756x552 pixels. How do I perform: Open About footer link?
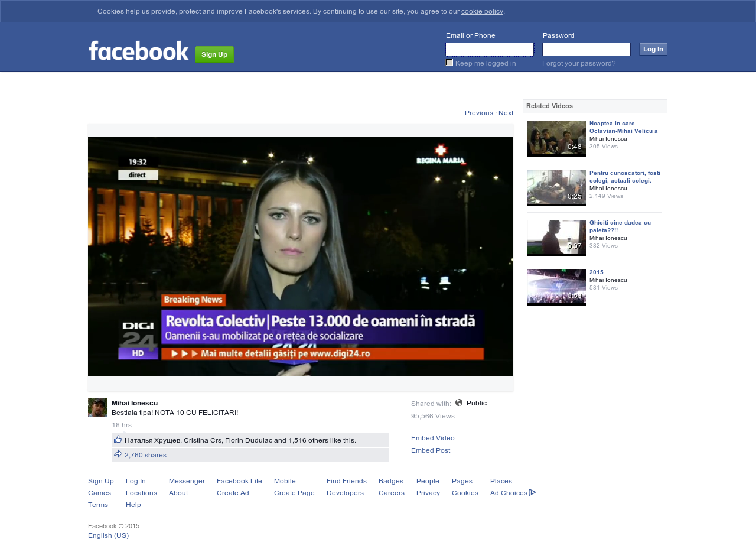pyautogui.click(x=178, y=493)
